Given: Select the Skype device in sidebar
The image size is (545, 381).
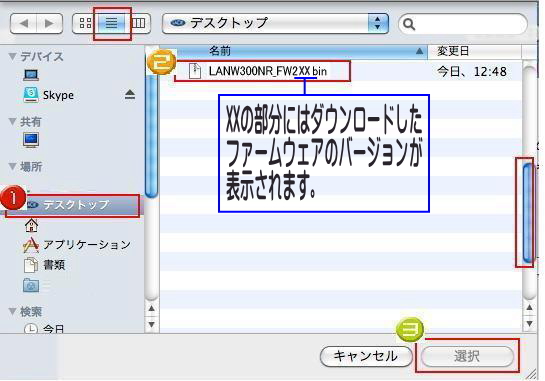Looking at the screenshot, I should point(58,95).
